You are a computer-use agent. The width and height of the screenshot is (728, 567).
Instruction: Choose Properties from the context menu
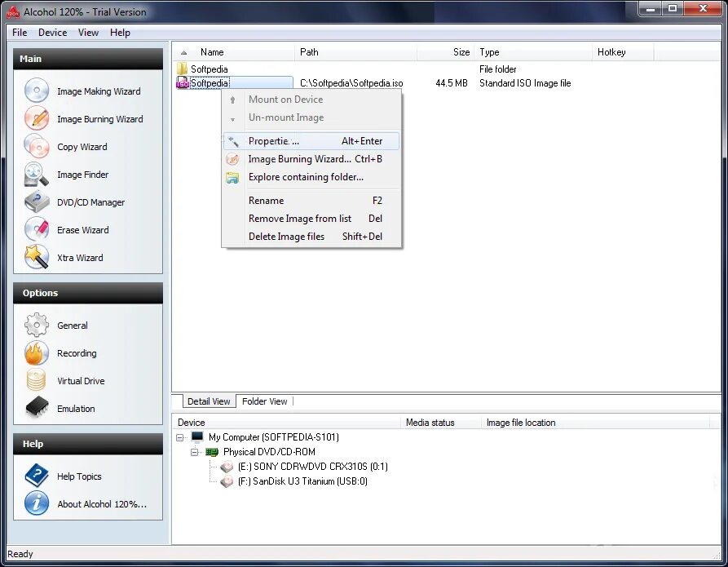tap(311, 141)
